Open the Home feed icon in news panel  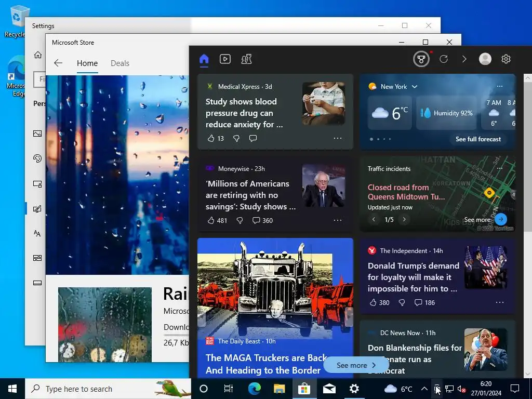coord(204,59)
